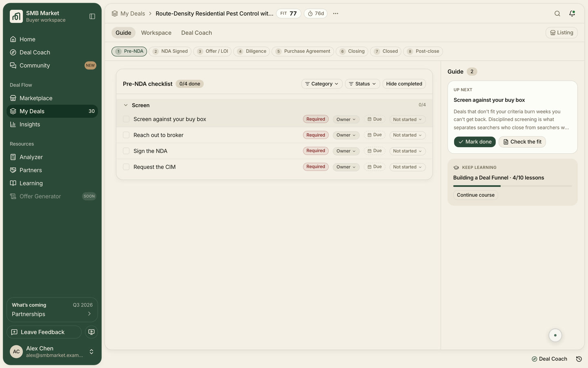Open the Analyzer resource
588x368 pixels.
coord(52,157)
